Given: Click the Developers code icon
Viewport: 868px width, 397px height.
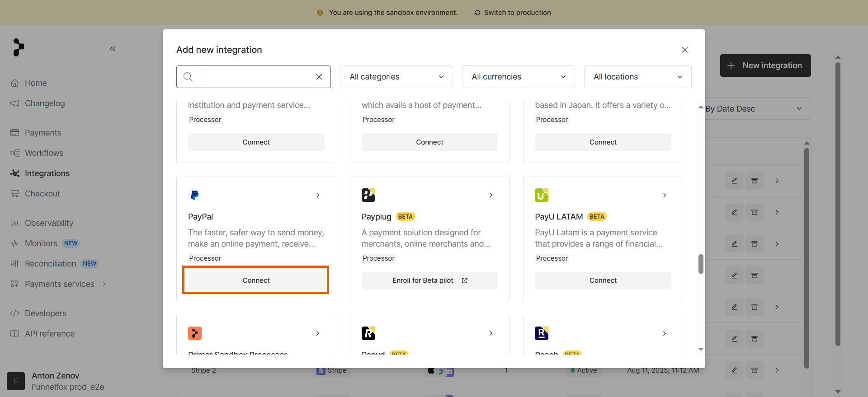Looking at the screenshot, I should [15, 313].
